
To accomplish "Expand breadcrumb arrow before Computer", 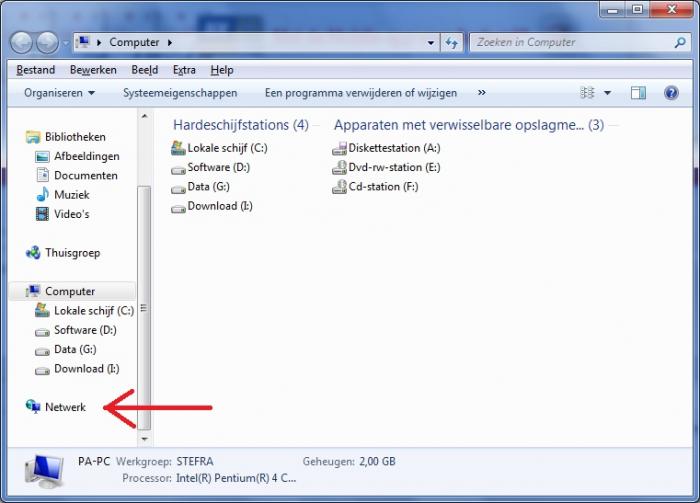I will 99,42.
